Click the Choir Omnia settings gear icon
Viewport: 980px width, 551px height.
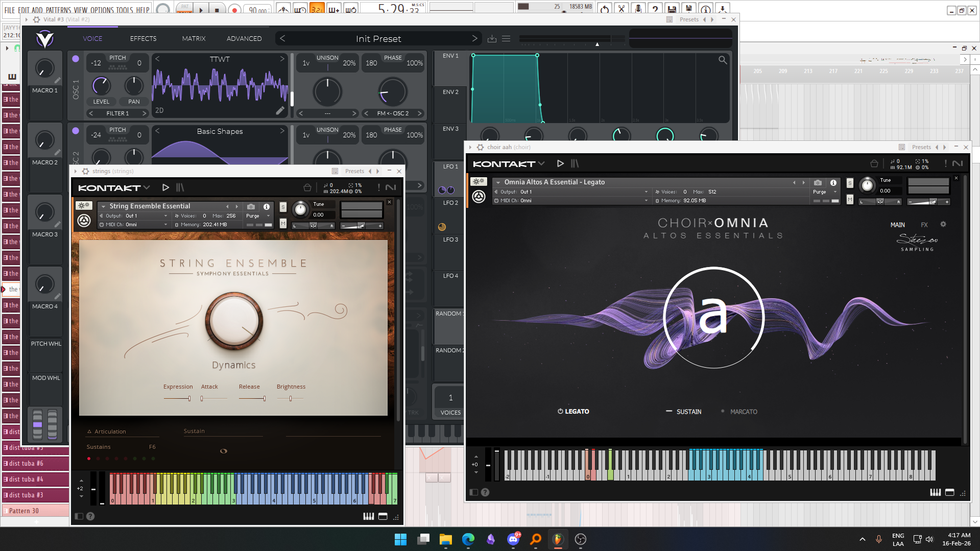tap(943, 225)
